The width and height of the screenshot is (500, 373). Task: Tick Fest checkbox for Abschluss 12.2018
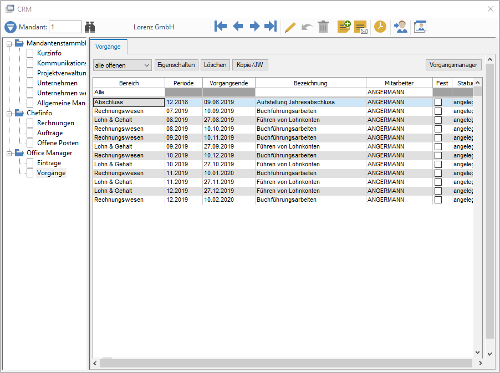[x=438, y=102]
